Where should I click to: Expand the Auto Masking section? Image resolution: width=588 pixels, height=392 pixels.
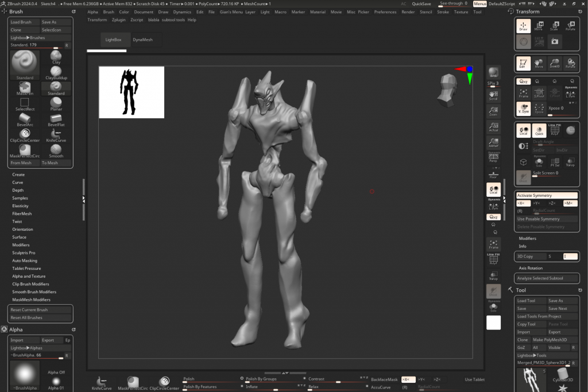tap(25, 261)
